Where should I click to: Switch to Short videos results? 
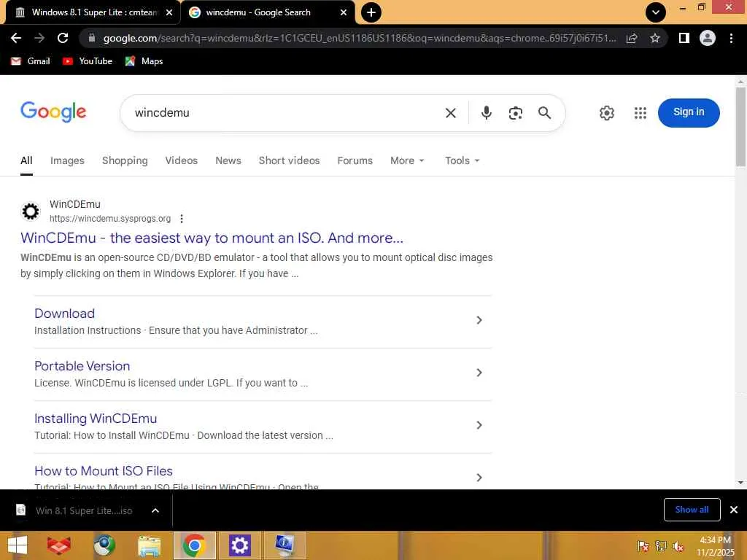[289, 161]
